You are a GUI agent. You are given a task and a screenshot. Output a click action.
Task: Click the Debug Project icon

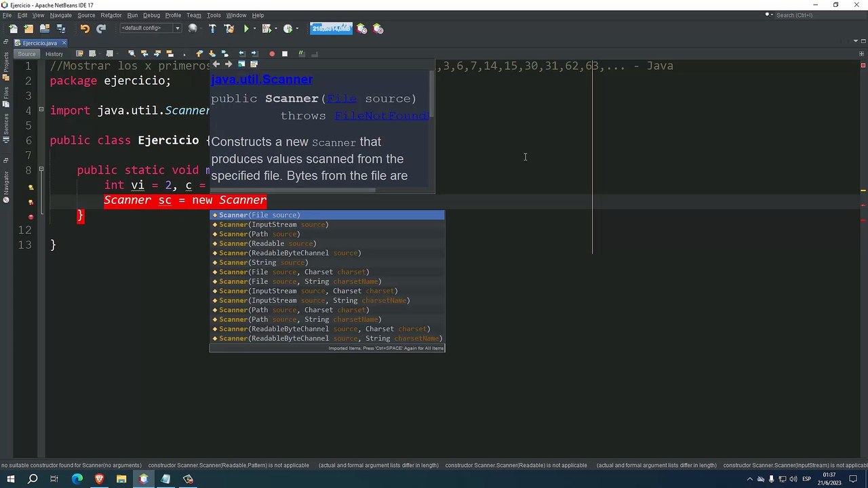(x=267, y=28)
